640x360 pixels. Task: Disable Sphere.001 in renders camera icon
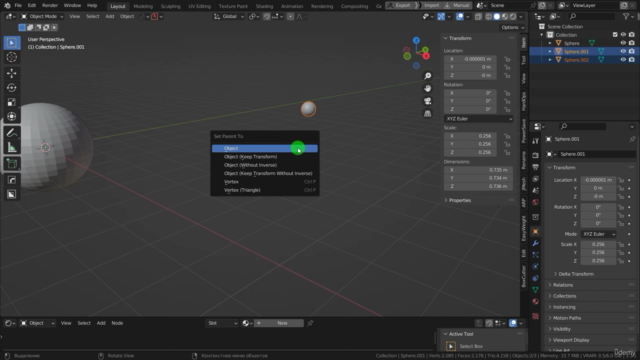click(x=631, y=51)
